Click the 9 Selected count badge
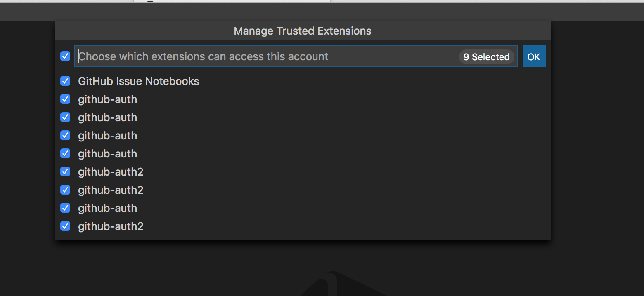The image size is (644, 296). tap(486, 57)
